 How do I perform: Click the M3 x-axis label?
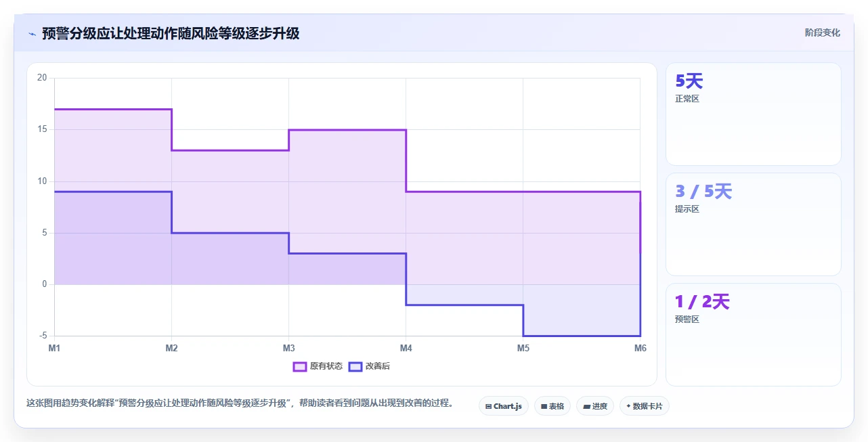click(288, 348)
